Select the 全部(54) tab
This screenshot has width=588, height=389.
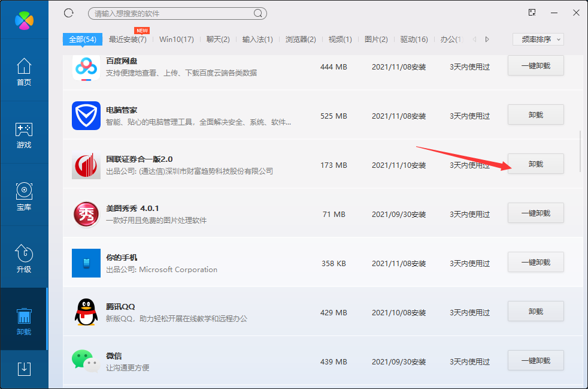coord(83,39)
